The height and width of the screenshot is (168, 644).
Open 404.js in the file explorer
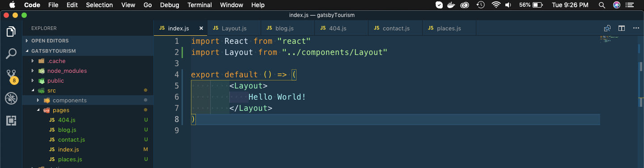(x=88, y=120)
